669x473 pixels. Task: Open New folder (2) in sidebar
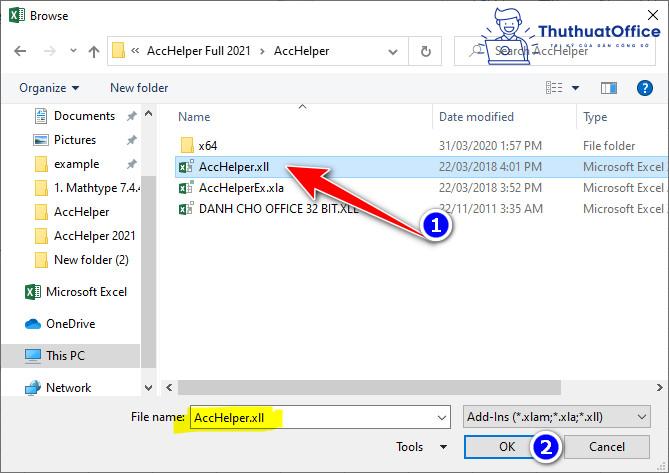coord(91,260)
